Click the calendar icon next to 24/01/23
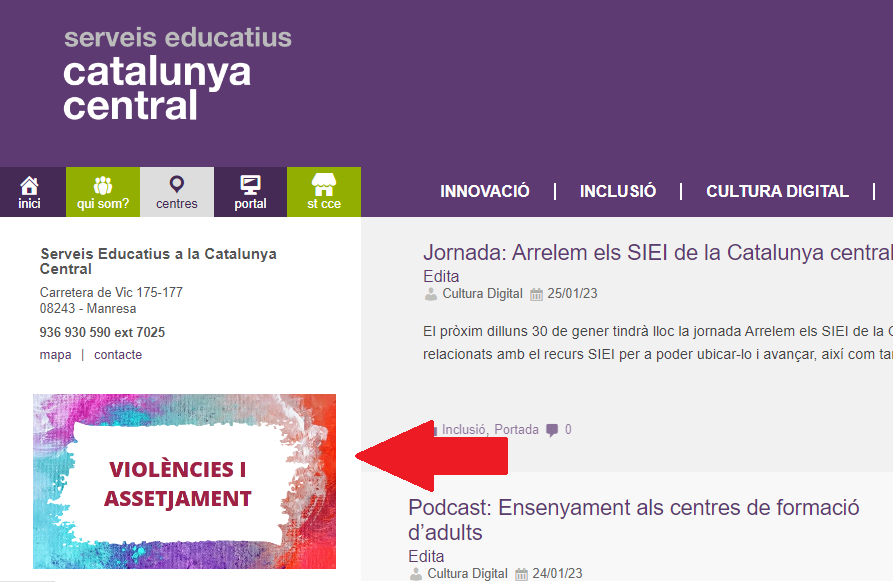Screen dimensions: 893x582 point(522,574)
